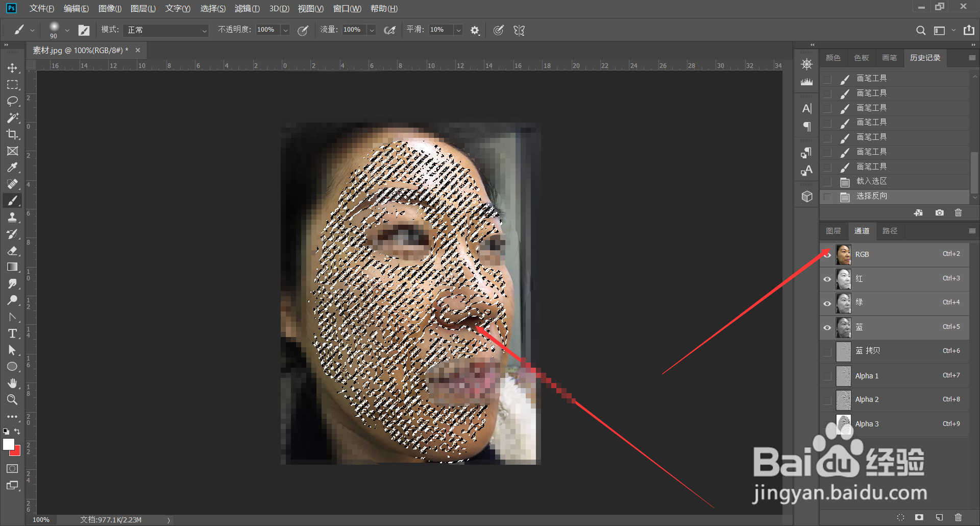Image resolution: width=980 pixels, height=526 pixels.
Task: Open the 滤镜 menu
Action: (247, 9)
